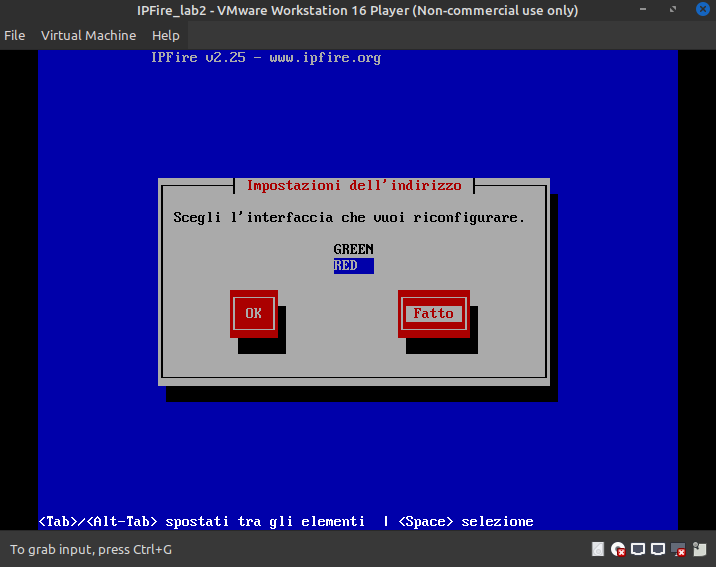Click network adapter icon beside the CD/DVD icon

638,549
